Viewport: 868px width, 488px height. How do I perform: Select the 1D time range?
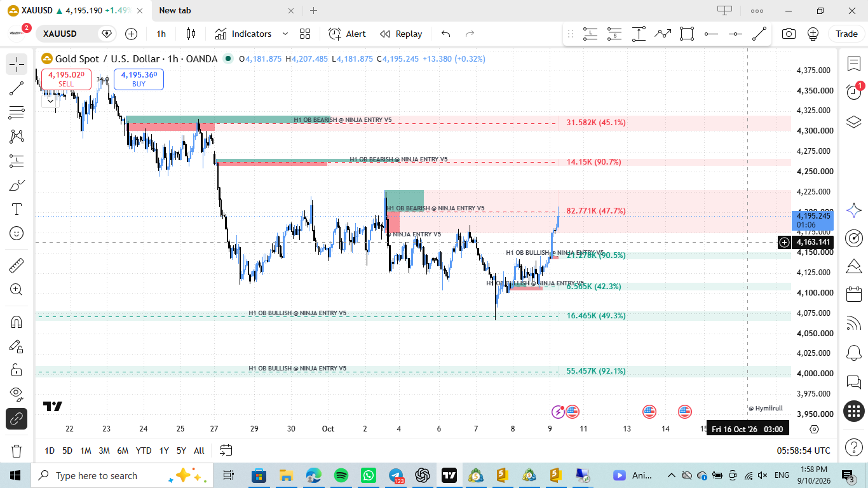coord(50,451)
